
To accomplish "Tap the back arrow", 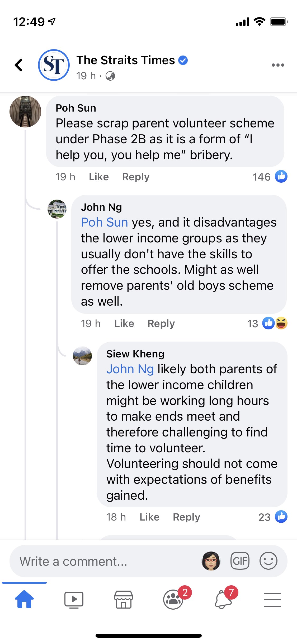I will [x=19, y=65].
